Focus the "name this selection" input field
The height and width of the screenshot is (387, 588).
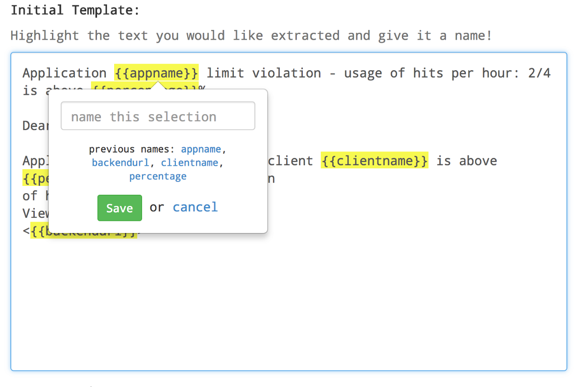(158, 116)
